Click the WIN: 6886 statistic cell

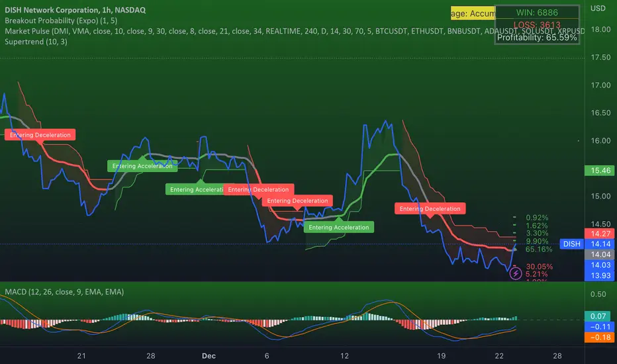click(537, 13)
